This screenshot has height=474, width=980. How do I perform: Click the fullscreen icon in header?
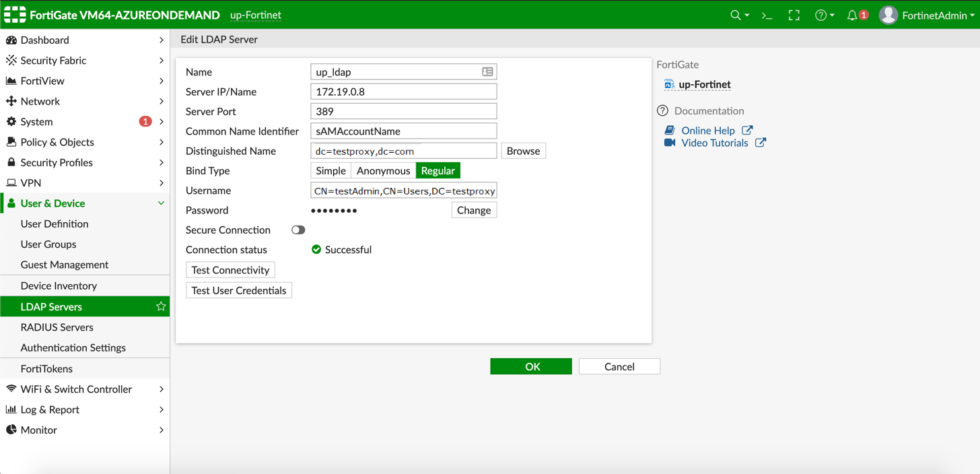tap(794, 15)
